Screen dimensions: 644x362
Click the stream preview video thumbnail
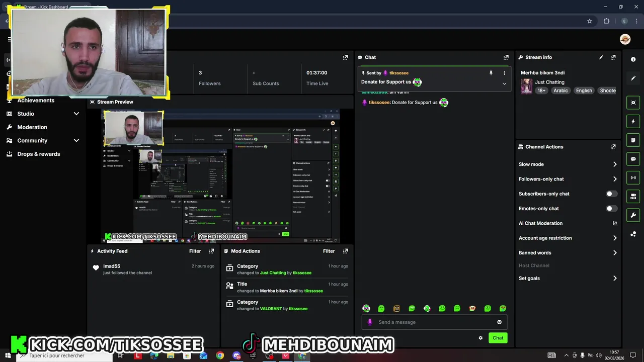click(x=221, y=176)
